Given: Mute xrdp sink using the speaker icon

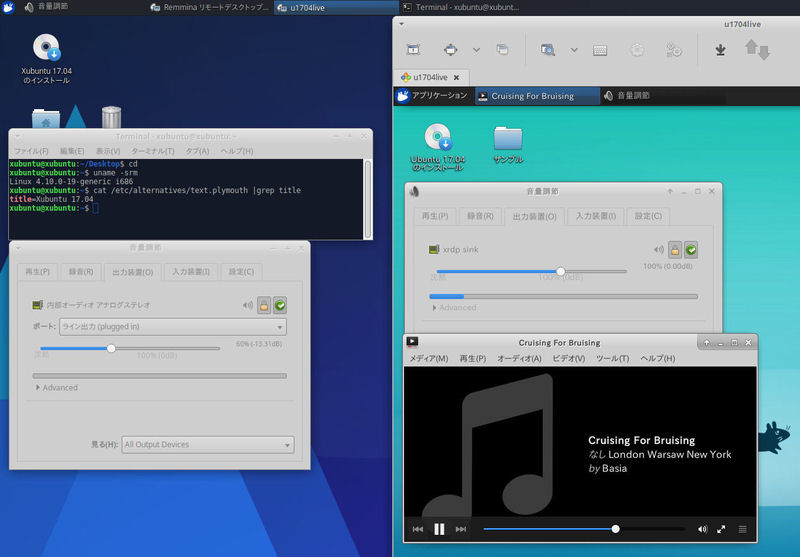Looking at the screenshot, I should 659,249.
